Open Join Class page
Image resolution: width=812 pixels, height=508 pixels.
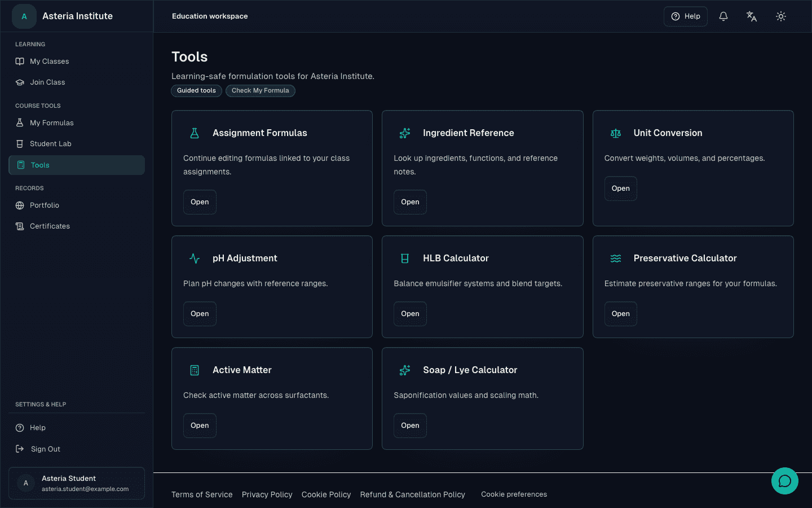(x=77, y=82)
